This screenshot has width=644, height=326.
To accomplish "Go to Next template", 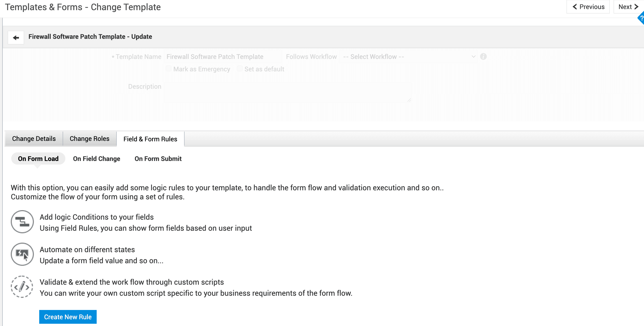I will coord(628,7).
